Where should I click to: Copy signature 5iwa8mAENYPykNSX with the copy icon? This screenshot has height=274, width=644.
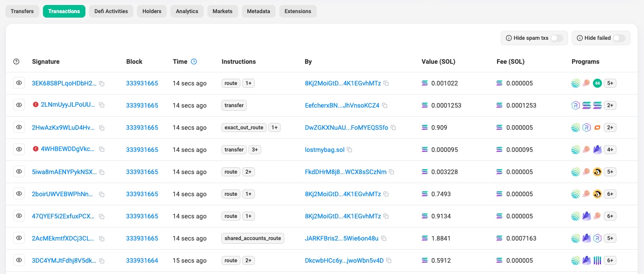click(102, 172)
